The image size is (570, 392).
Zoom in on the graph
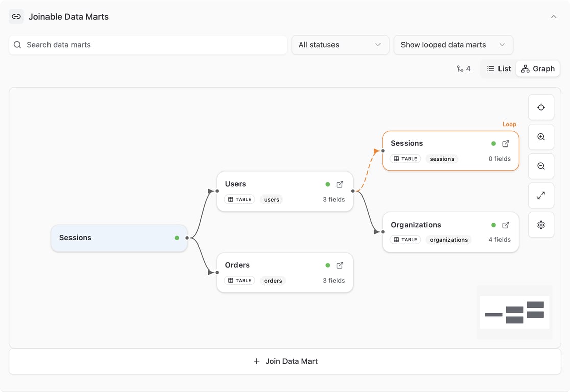(541, 137)
